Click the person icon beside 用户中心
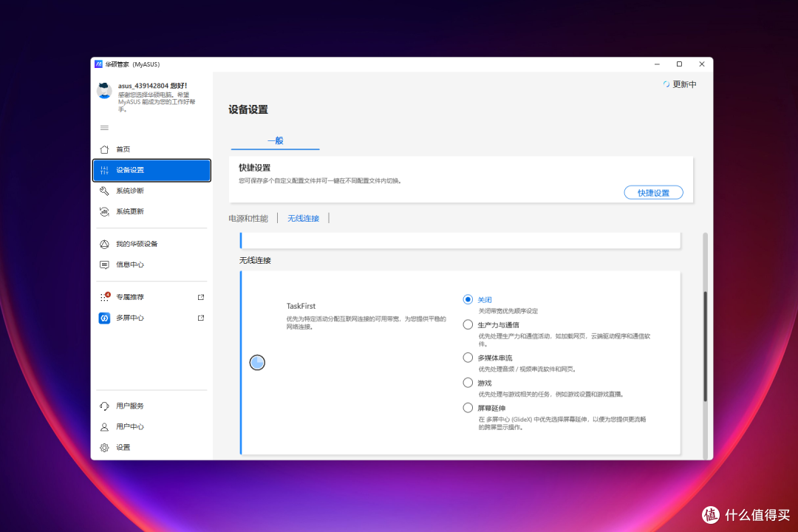Viewport: 798px width, 532px height. coord(104,426)
